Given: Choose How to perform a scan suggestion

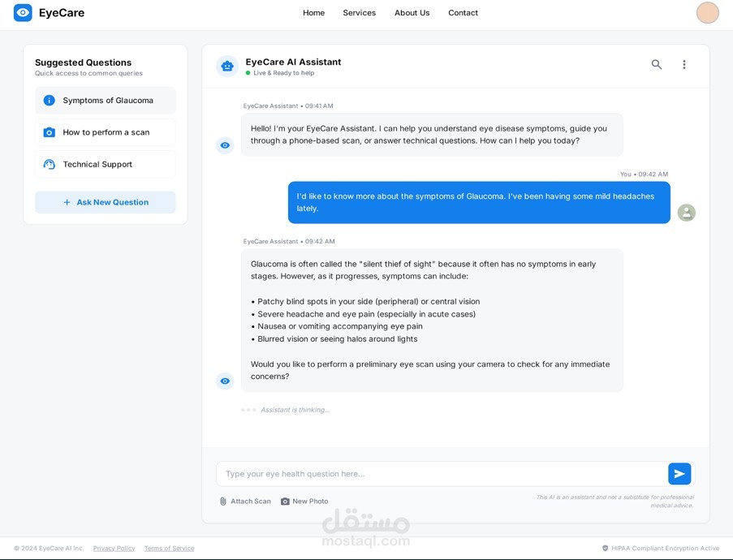Looking at the screenshot, I should pyautogui.click(x=106, y=132).
